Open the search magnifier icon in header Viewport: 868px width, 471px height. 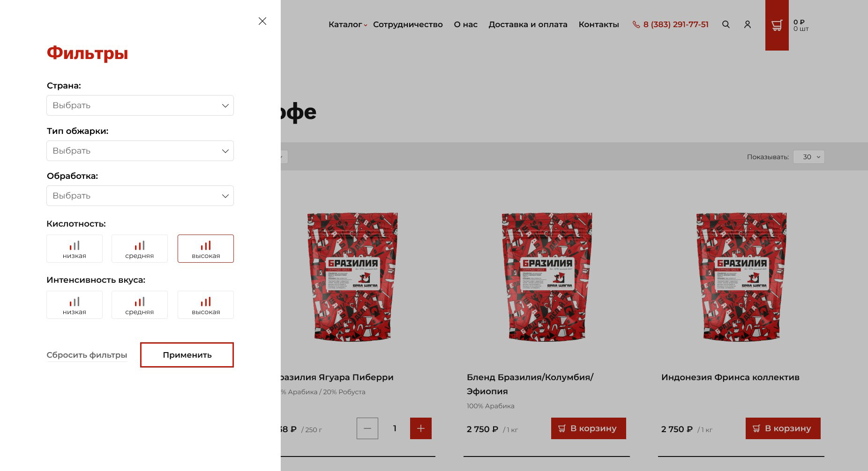pyautogui.click(x=726, y=24)
